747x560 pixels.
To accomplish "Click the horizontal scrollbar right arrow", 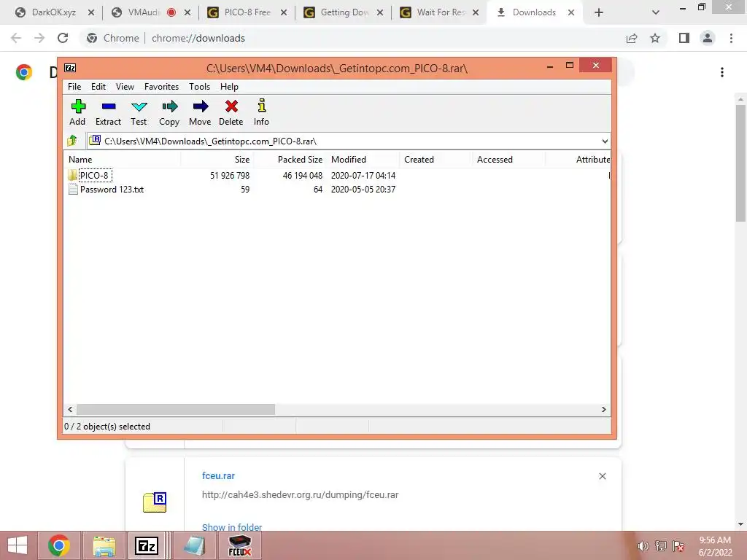I will coord(603,410).
